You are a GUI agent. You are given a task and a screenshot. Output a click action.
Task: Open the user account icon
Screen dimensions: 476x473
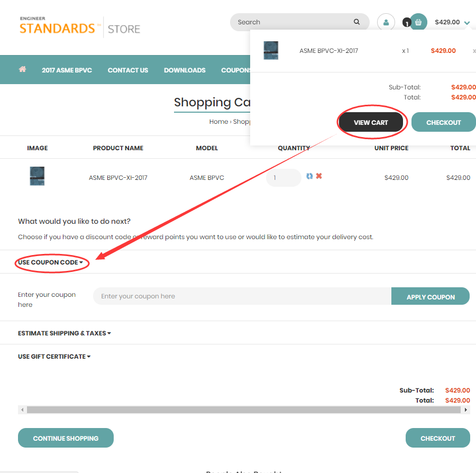(386, 22)
